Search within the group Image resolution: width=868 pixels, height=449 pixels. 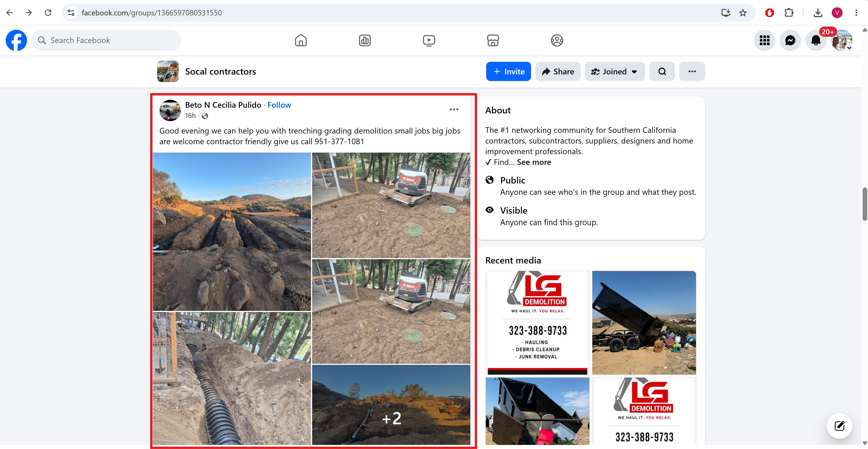(662, 71)
